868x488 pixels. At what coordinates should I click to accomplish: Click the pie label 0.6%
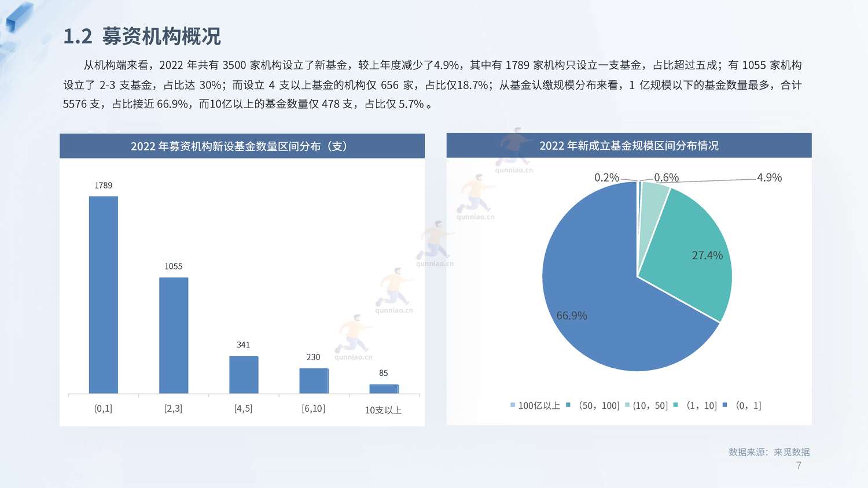click(666, 178)
